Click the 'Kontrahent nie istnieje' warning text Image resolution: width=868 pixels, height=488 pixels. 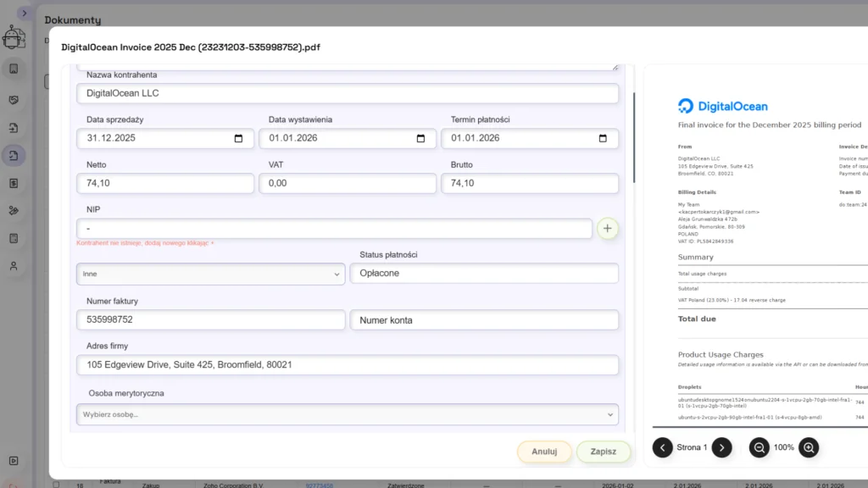coord(145,243)
